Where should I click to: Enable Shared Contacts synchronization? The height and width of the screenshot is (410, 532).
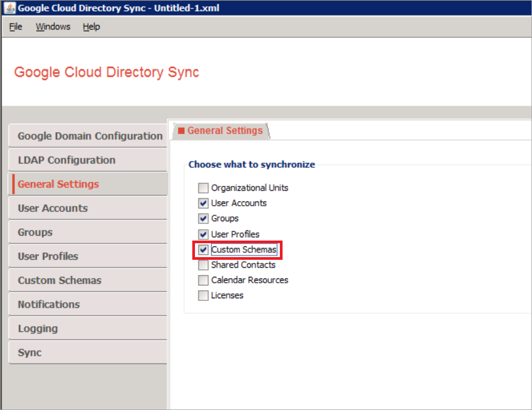pos(203,265)
